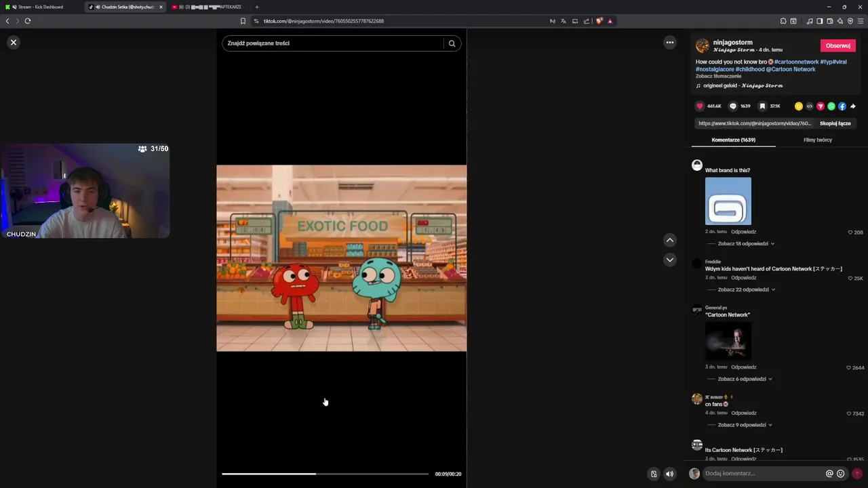Save video with bookmark icon
Screen dimensions: 868x488
[762, 106]
